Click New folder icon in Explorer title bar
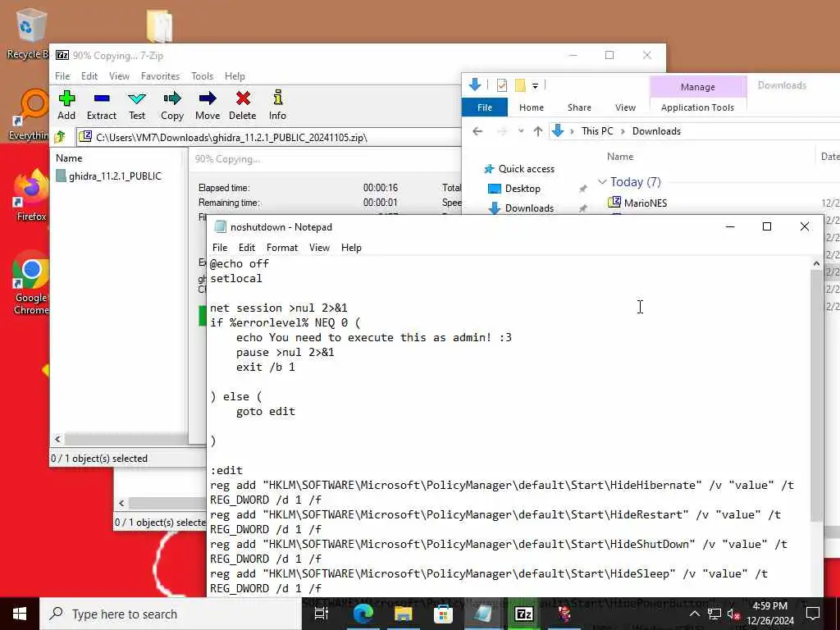Viewport: 840px width, 630px height. pos(520,85)
